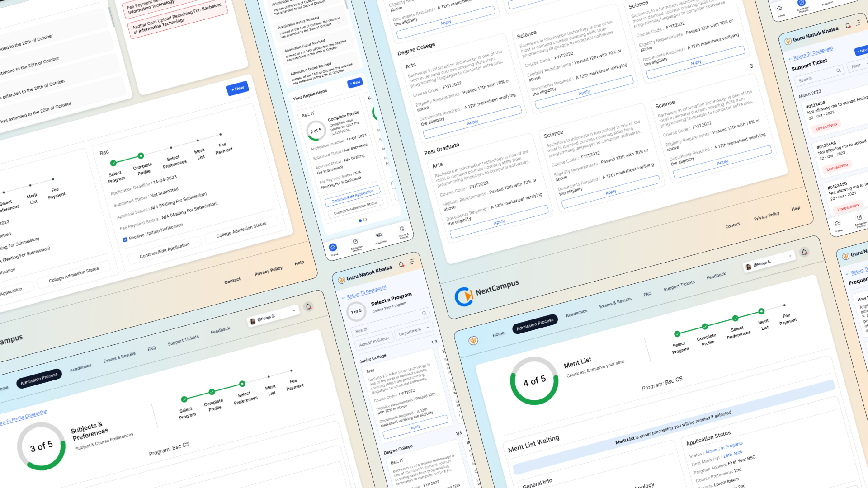
Task: Click Guru Nanak Khalsa emblem in Select a Program screen
Action: [342, 280]
